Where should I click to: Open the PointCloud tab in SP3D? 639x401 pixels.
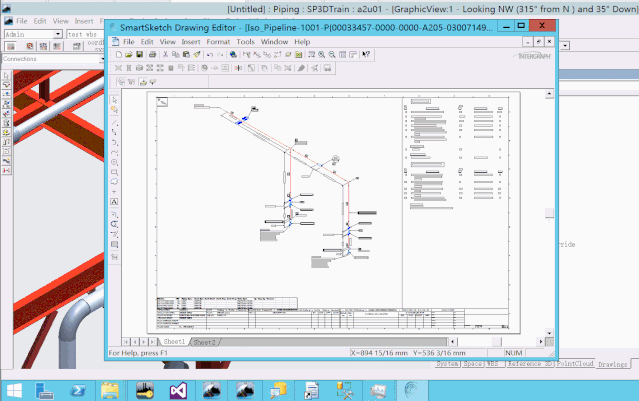[x=575, y=363]
